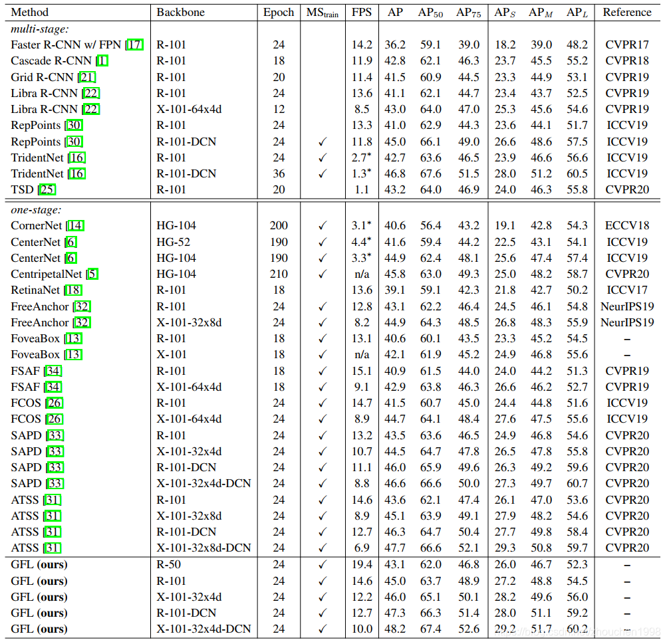Screen dimensions: 667x644
Task: Select the APL column header
Action: [577, 13]
